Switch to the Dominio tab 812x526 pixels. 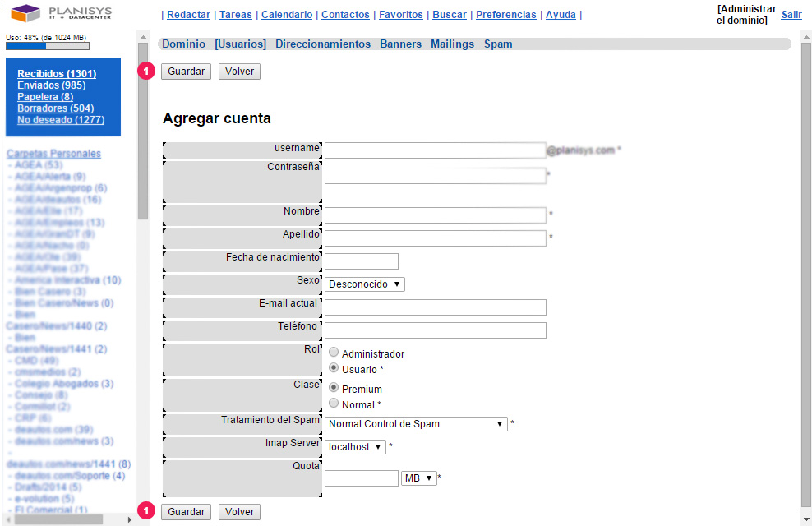coord(184,44)
